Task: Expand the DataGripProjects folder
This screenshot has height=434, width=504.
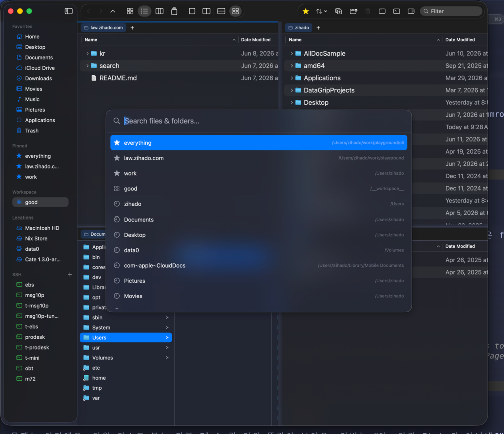Action: point(291,90)
